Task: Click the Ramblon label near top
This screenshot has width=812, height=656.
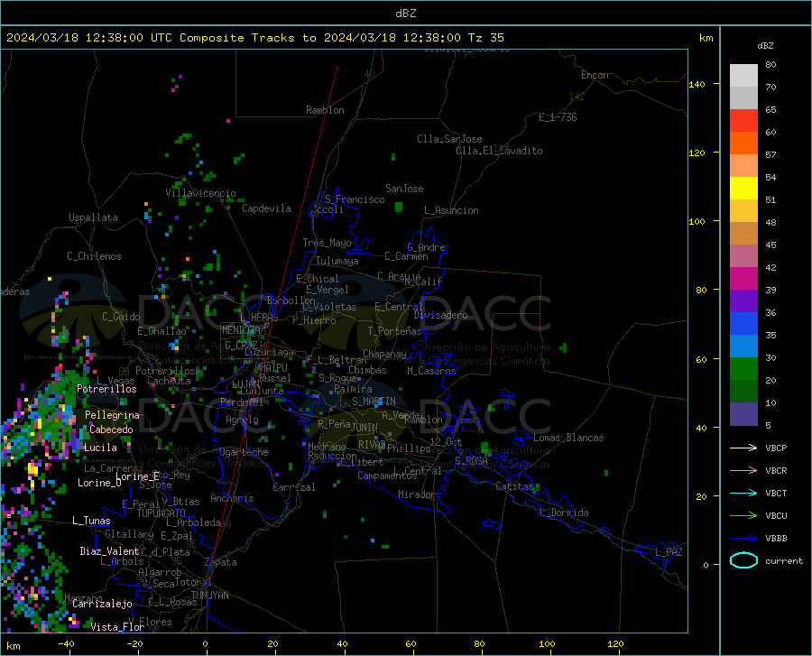Action: coord(325,110)
